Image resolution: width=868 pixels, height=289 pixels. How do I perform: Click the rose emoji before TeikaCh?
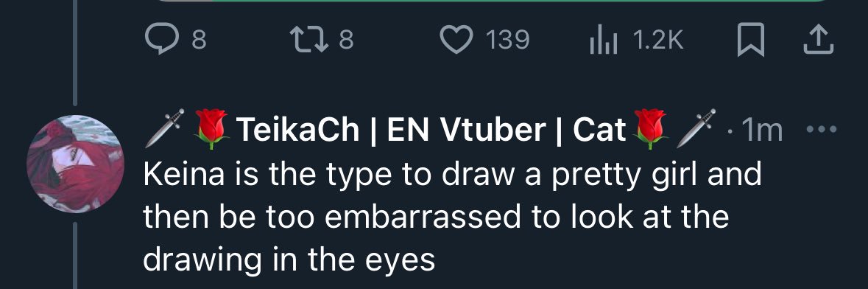[212, 129]
